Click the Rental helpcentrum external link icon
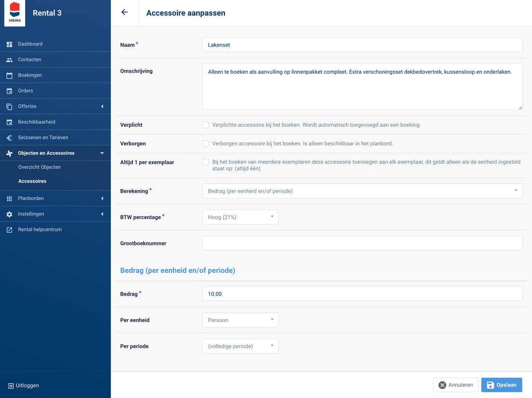This screenshot has height=398, width=532. click(9, 230)
